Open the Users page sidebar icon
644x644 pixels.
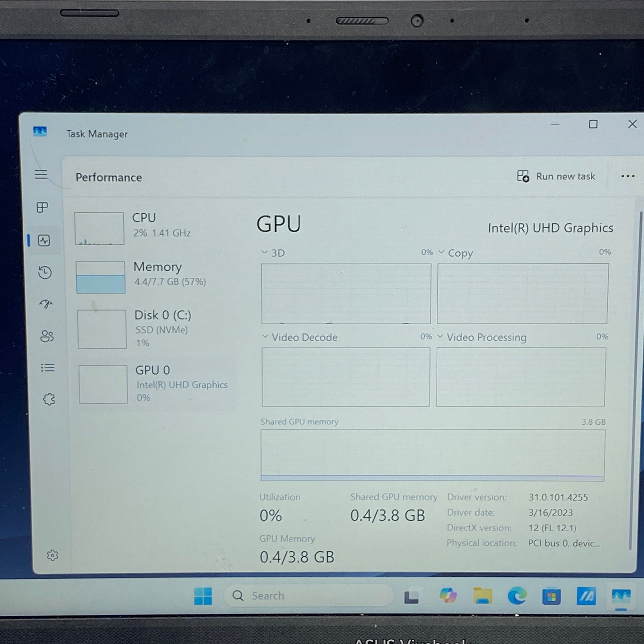pyautogui.click(x=47, y=336)
